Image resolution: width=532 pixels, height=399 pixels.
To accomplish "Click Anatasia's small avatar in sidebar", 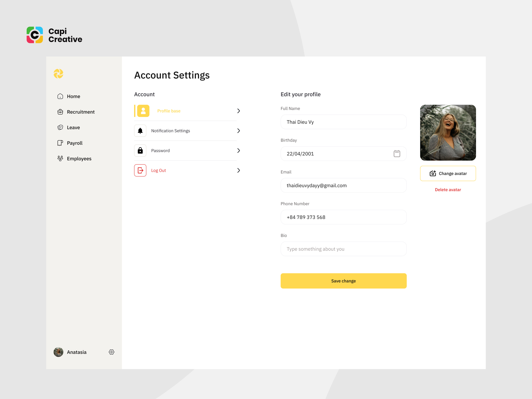I will [59, 352].
